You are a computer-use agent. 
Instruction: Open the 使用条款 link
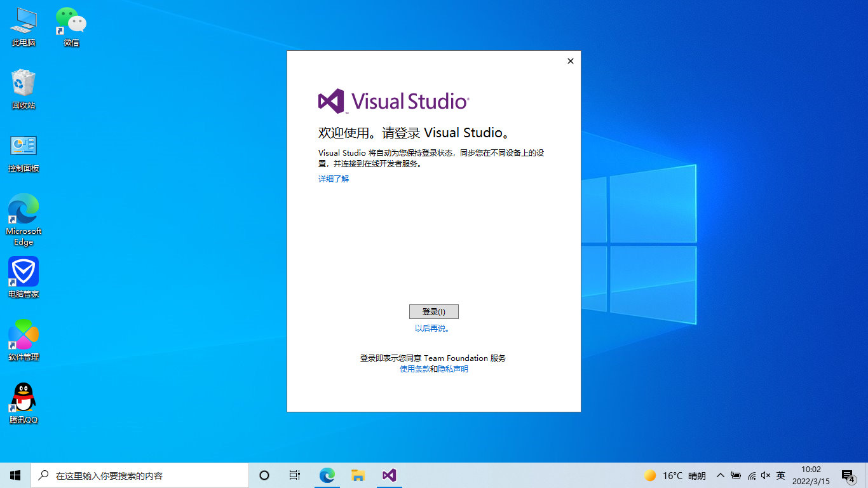point(414,369)
